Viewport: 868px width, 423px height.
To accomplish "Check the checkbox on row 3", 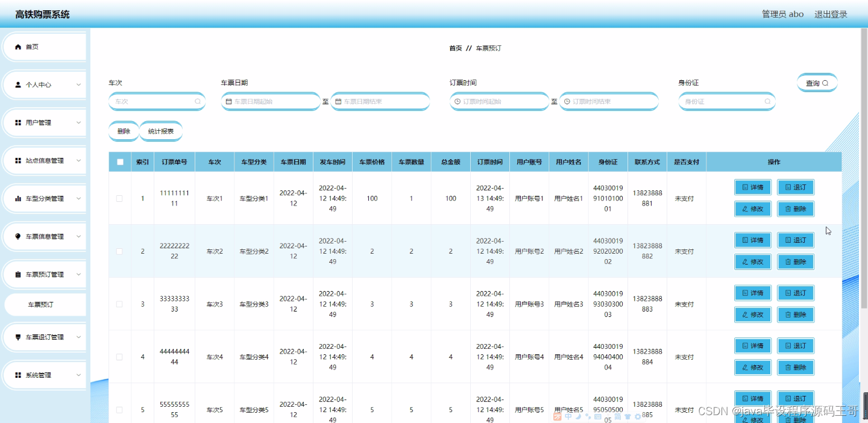I will point(119,304).
